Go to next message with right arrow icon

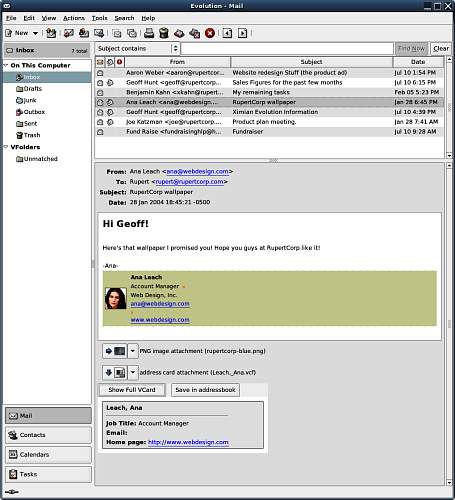coord(242,33)
